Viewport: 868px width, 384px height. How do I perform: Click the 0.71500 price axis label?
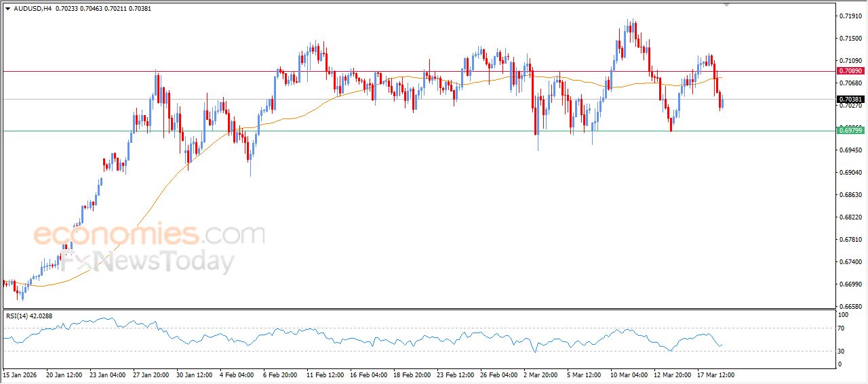point(850,38)
